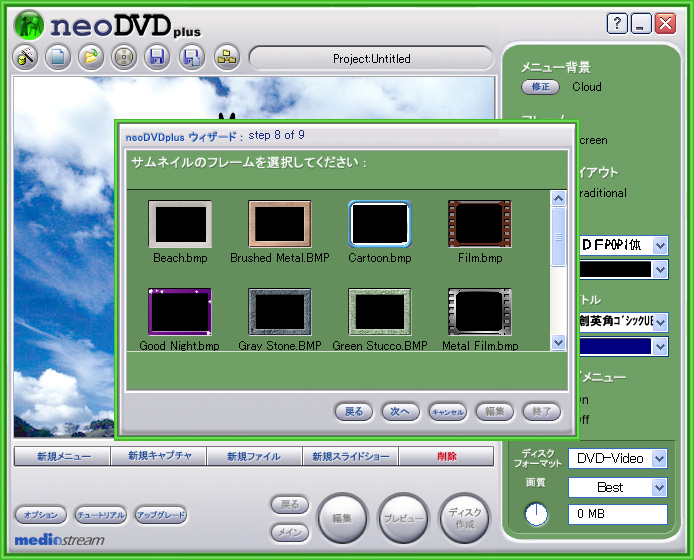
Task: Click the wizard 次へ next button
Action: click(x=400, y=412)
